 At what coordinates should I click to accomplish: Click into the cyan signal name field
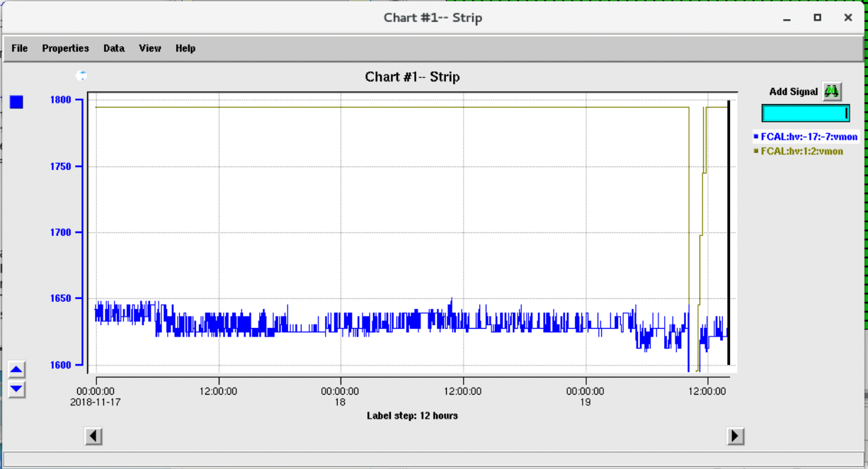coord(804,113)
